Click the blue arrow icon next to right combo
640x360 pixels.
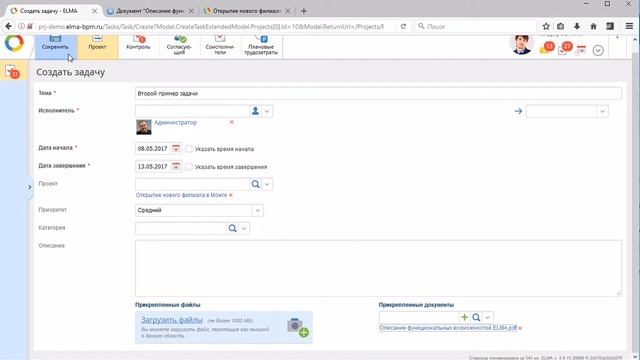pyautogui.click(x=518, y=111)
